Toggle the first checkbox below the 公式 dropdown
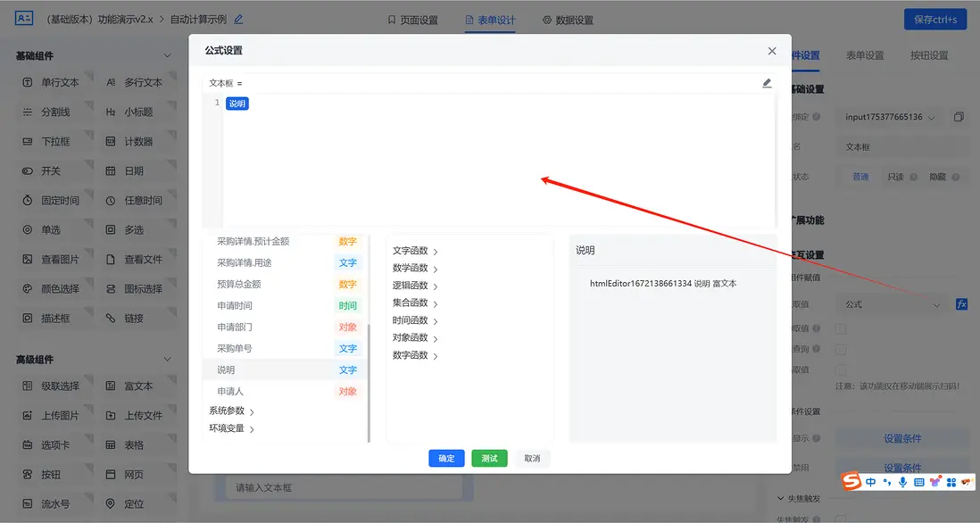This screenshot has height=523, width=980. (x=842, y=328)
